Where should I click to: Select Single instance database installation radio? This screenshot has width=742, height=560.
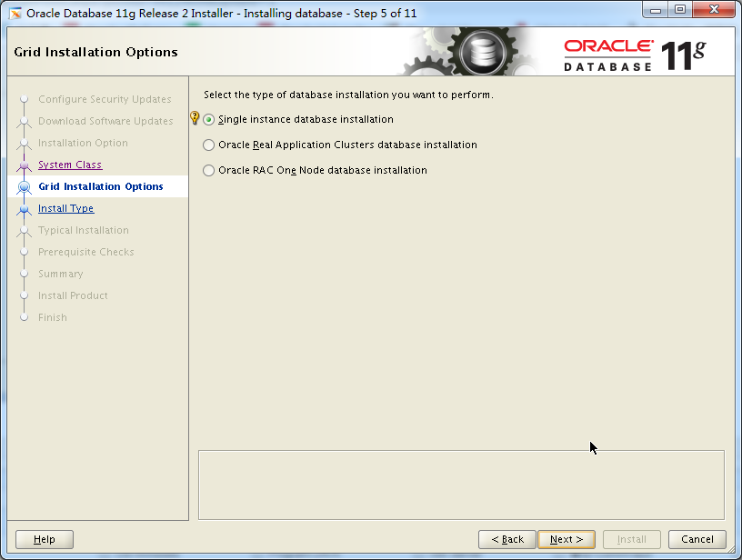pos(209,120)
